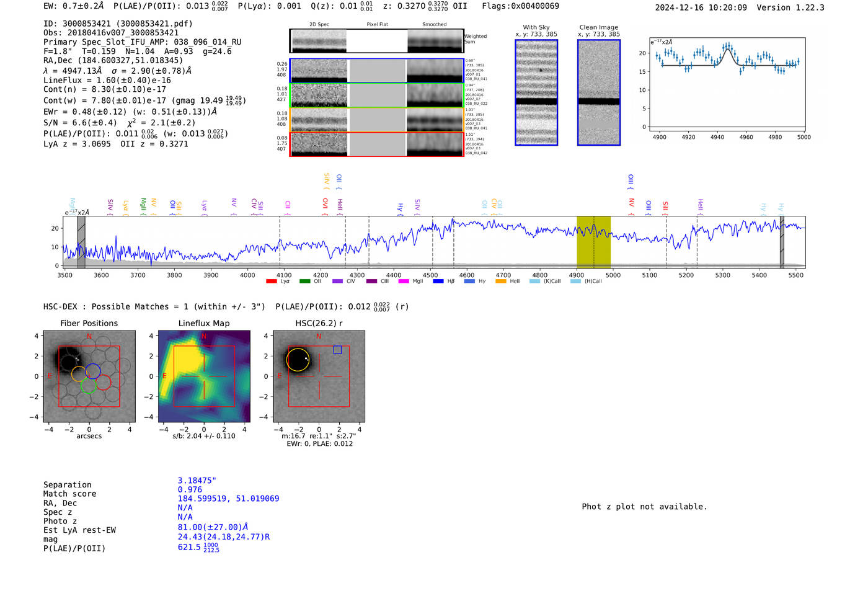Open the Fiber Positions image

[x=89, y=376]
